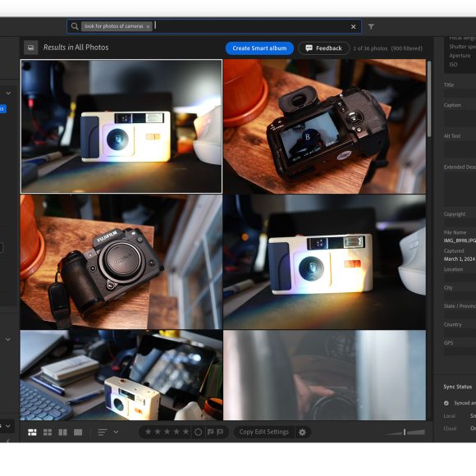476x476 pixels.
Task: Adjust the thumbnail size slider
Action: tap(405, 432)
